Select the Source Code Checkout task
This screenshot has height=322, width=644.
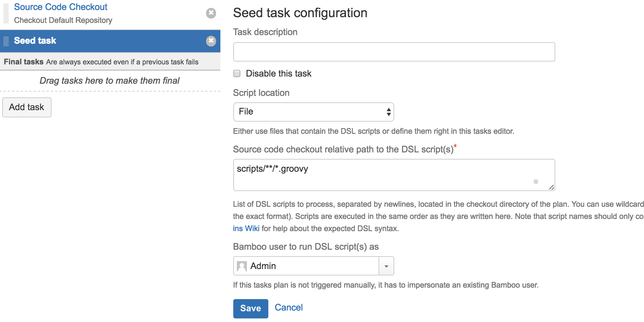point(61,7)
